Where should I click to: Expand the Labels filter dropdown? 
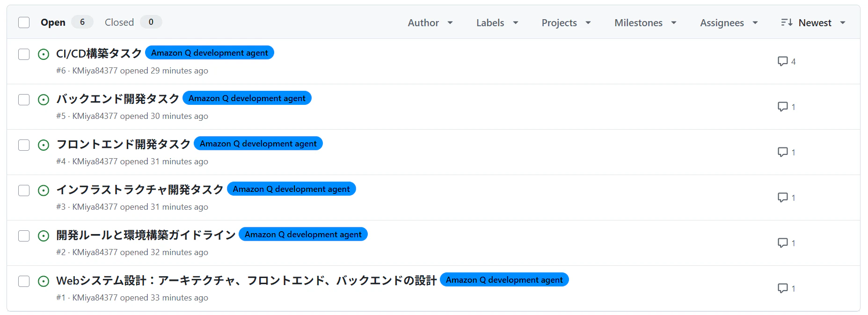(x=497, y=22)
